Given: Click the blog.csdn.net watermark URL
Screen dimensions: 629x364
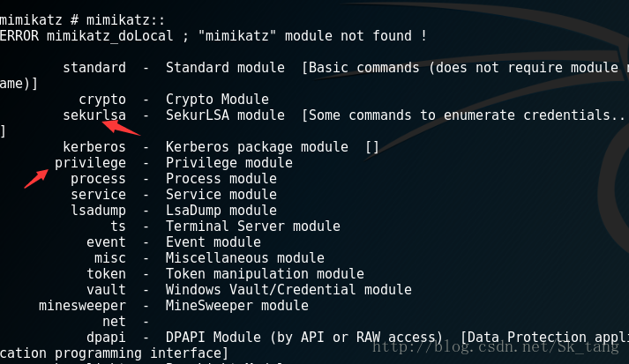Looking at the screenshot, I should tap(496, 346).
